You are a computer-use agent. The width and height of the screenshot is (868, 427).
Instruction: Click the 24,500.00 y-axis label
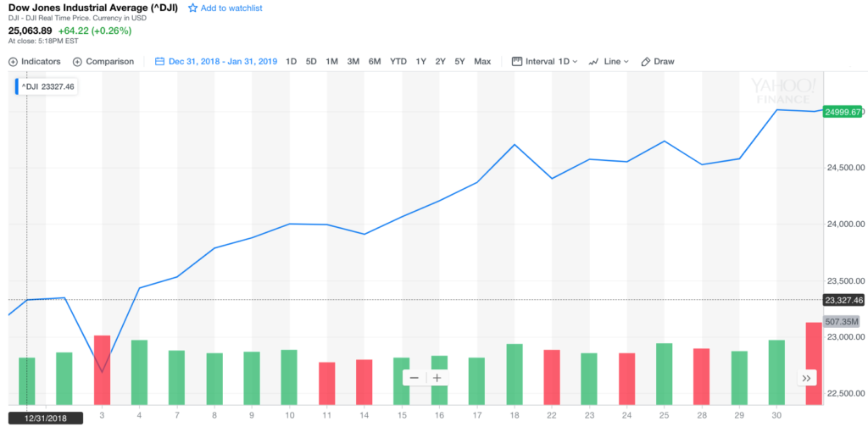pos(845,168)
